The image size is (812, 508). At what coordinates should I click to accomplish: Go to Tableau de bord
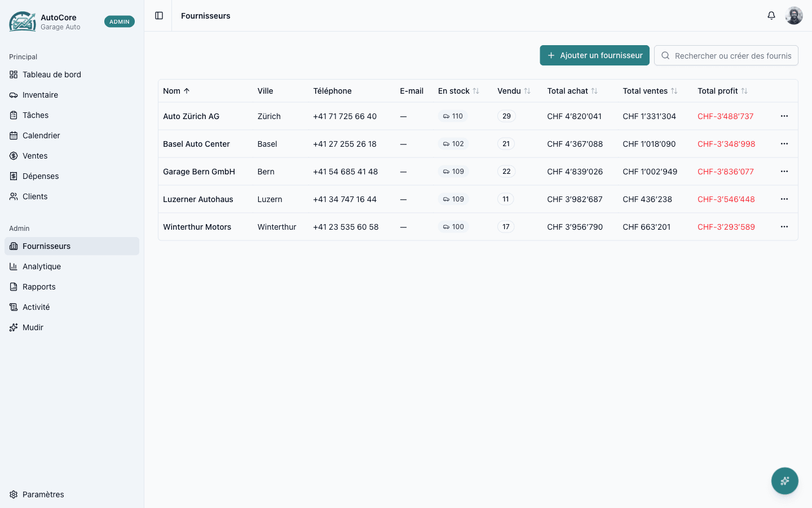(x=52, y=75)
